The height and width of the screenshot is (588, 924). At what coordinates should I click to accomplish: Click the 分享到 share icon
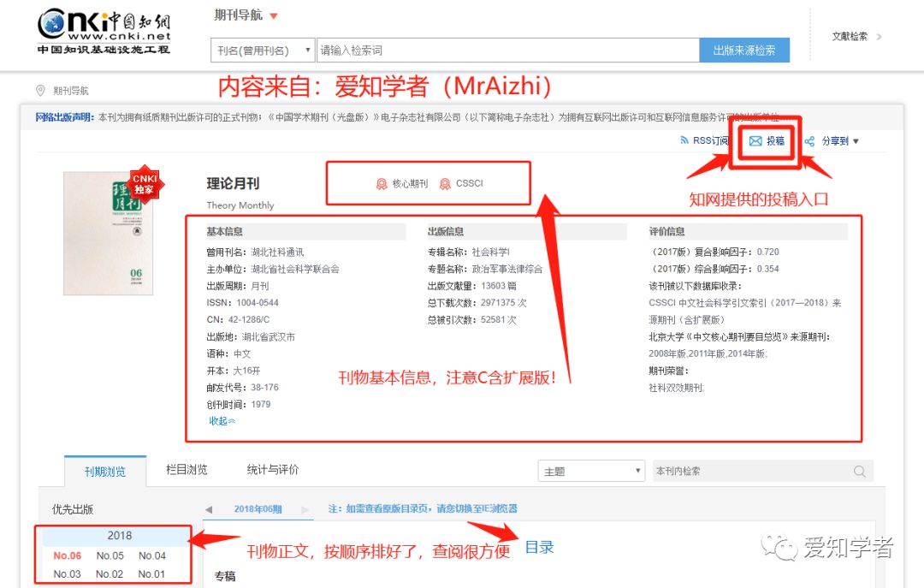pyautogui.click(x=809, y=141)
